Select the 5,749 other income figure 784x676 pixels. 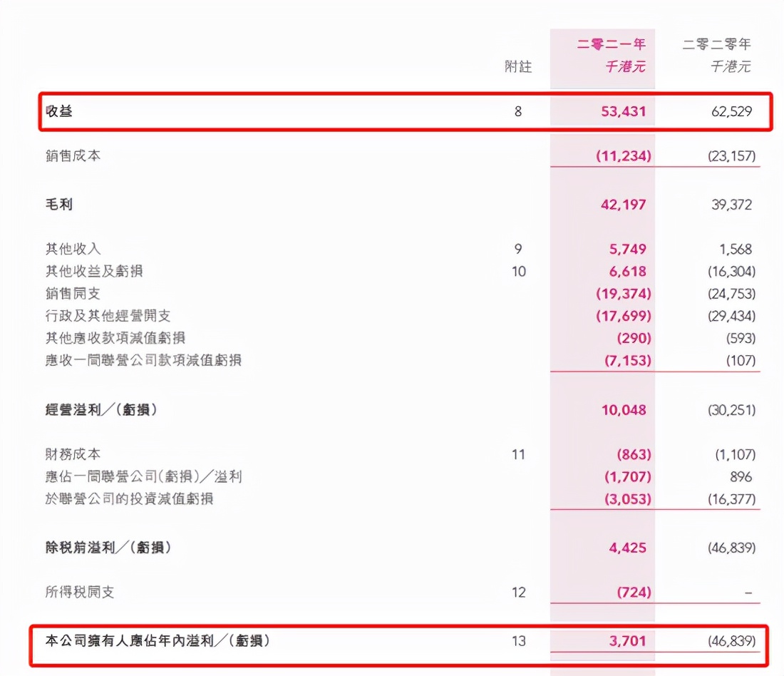point(627,250)
